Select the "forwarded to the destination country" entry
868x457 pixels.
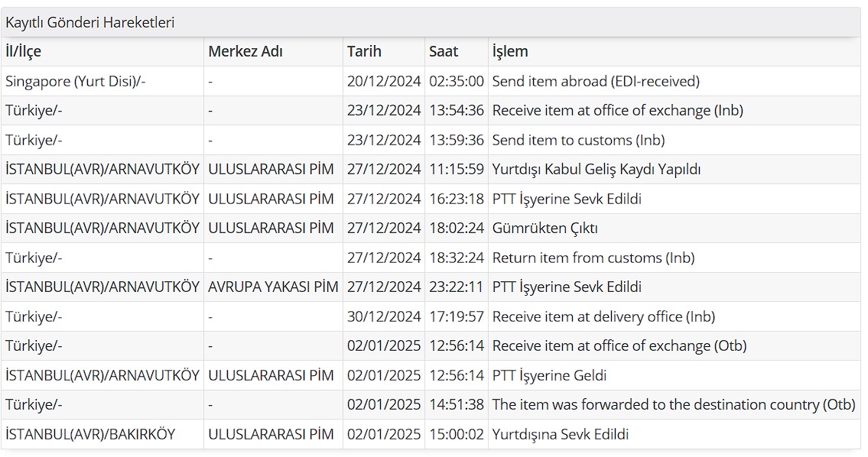tap(673, 405)
